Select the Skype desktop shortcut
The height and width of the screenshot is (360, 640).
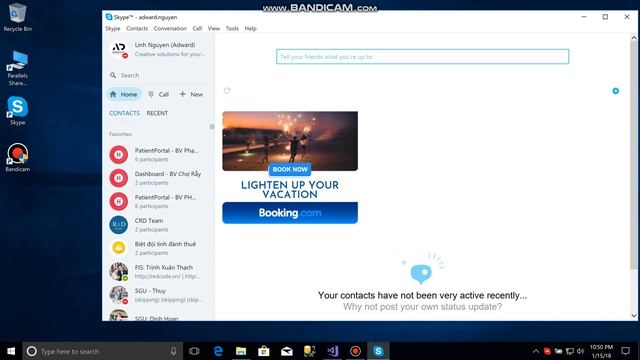click(17, 111)
